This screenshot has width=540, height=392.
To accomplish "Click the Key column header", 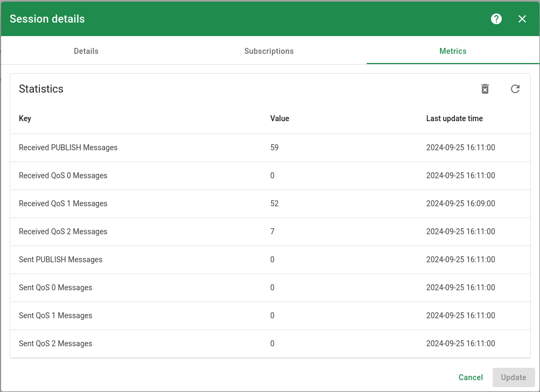I will tap(25, 118).
